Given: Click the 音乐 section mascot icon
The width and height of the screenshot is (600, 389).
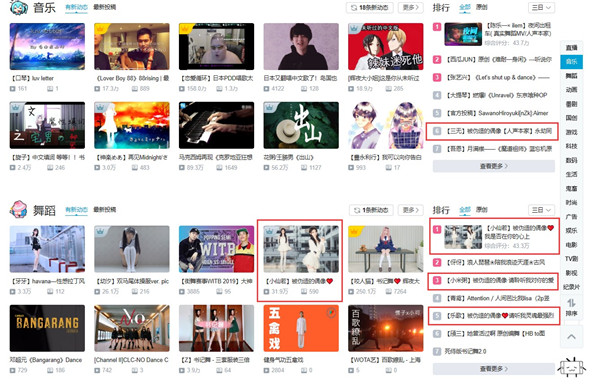Looking at the screenshot, I should (19, 7).
